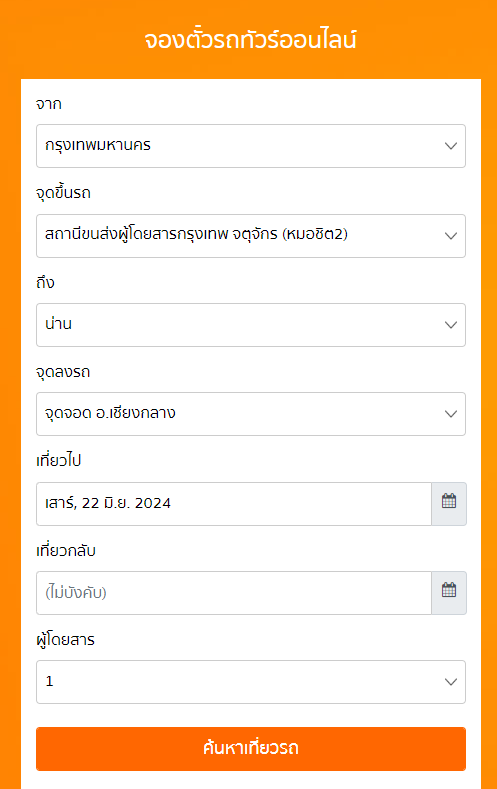Click the chevron arrow in น่าน dropdown

click(x=451, y=325)
